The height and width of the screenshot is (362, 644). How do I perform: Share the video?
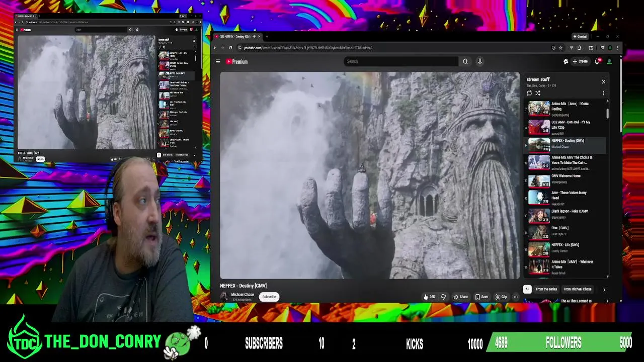click(460, 297)
